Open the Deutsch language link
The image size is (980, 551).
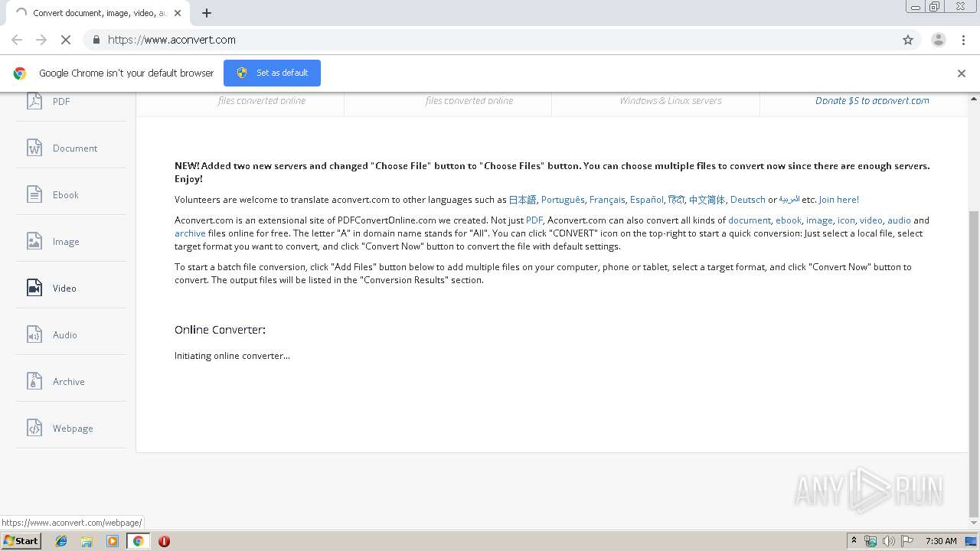(748, 200)
